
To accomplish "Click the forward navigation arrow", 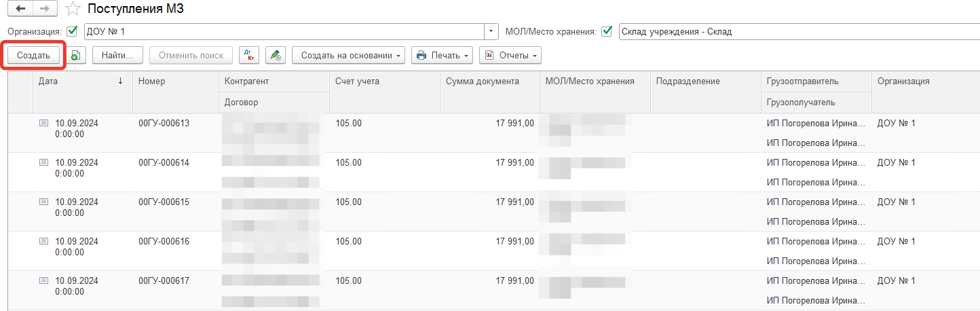I will (44, 9).
